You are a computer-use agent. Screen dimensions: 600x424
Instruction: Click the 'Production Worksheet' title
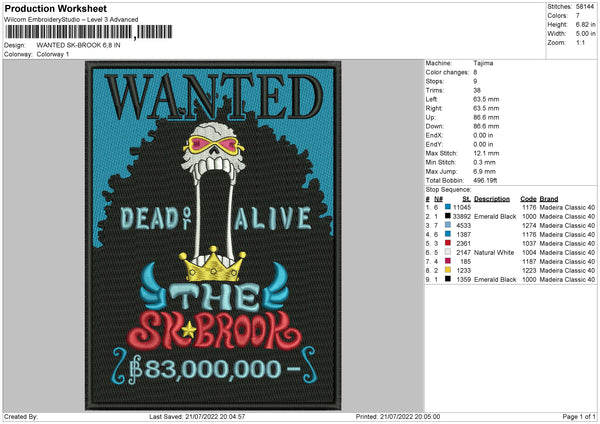coord(55,8)
